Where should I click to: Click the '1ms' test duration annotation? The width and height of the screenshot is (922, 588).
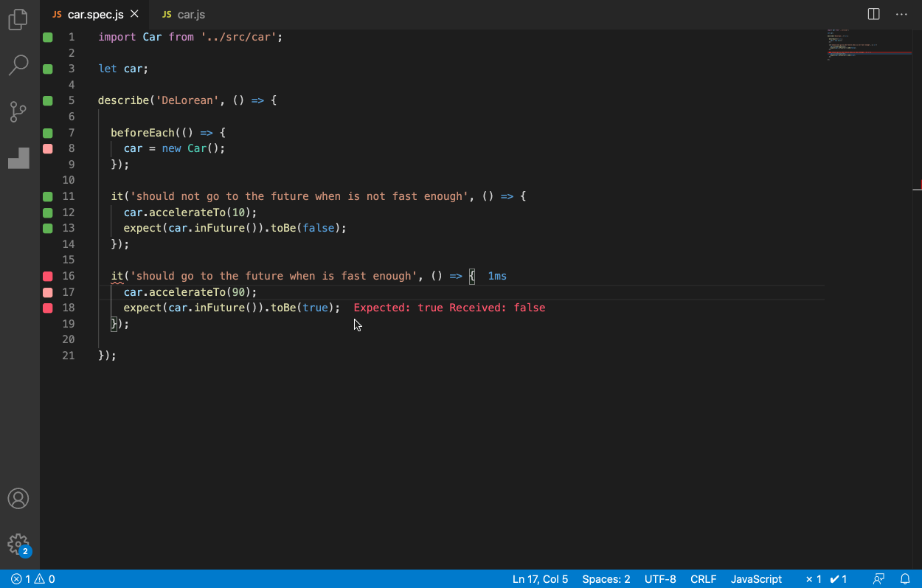497,276
